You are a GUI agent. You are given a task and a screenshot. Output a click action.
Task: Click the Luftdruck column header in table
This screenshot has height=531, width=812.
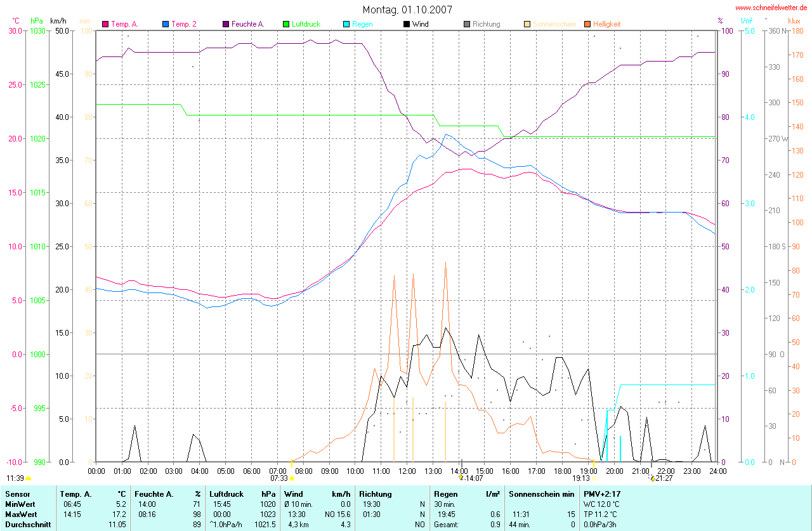[227, 494]
